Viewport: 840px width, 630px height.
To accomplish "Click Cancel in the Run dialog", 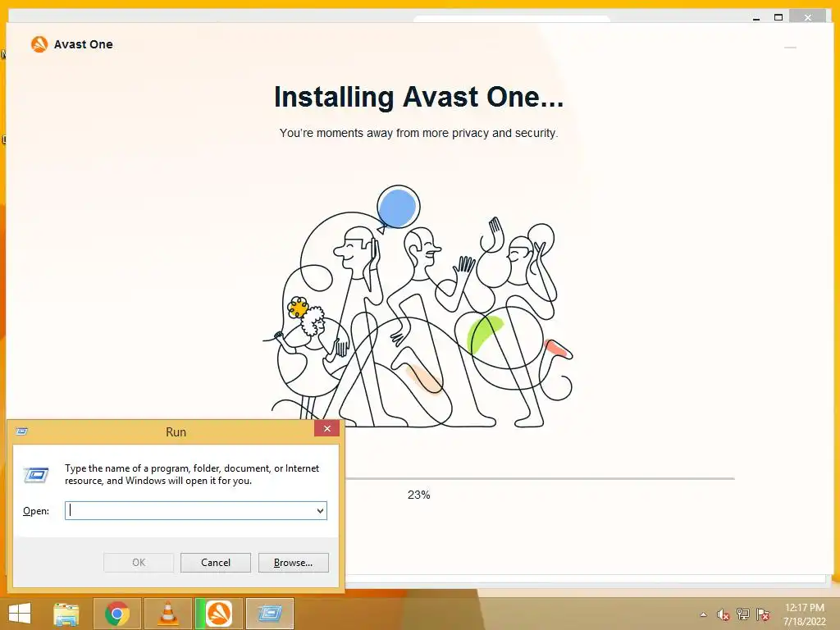I will pos(216,563).
